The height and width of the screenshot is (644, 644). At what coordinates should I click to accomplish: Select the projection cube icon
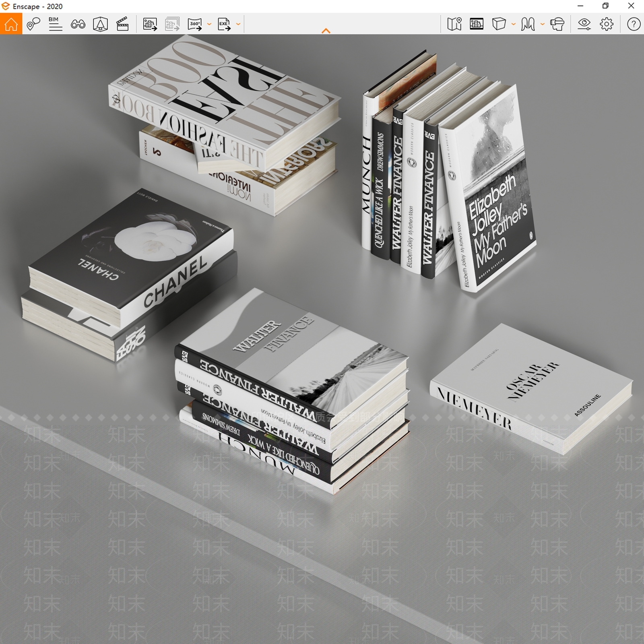coord(499,24)
